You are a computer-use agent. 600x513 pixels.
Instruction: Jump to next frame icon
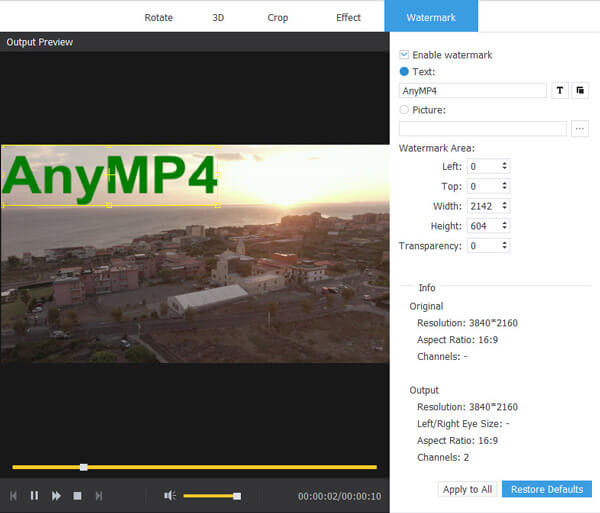click(98, 495)
